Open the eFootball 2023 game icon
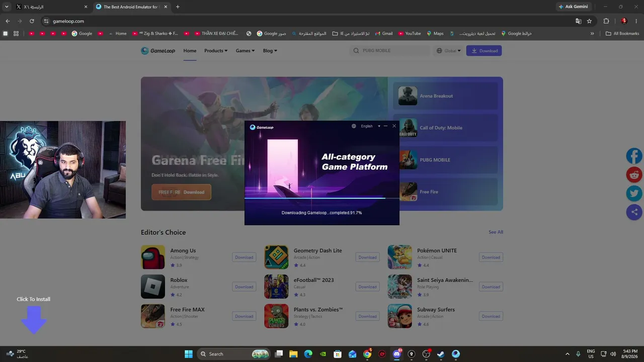The height and width of the screenshot is (362, 644). pyautogui.click(x=276, y=287)
